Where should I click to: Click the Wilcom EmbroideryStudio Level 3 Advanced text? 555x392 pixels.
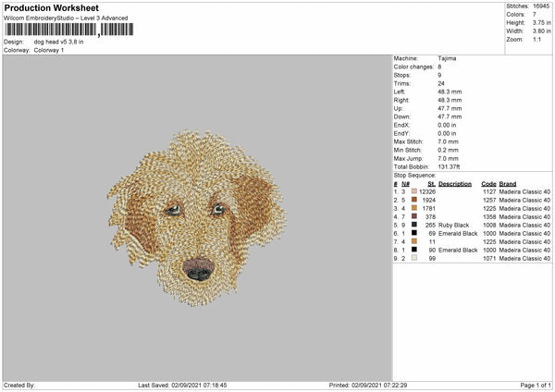(66, 18)
